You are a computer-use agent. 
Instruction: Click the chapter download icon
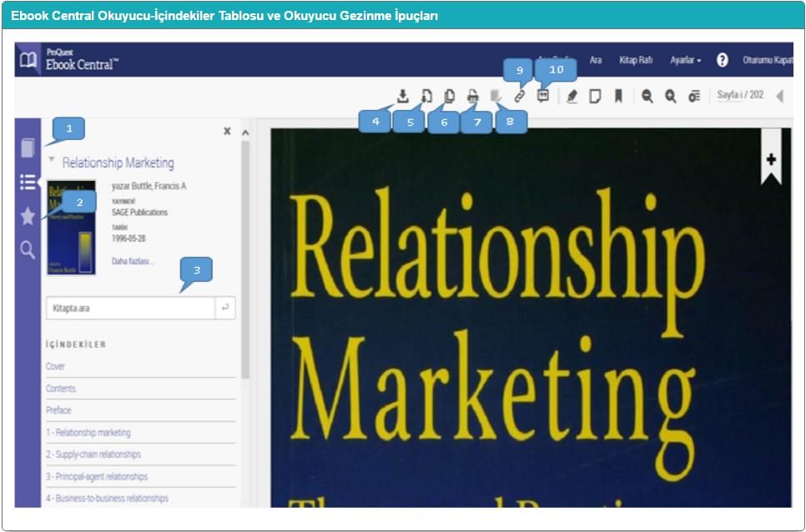pos(426,96)
